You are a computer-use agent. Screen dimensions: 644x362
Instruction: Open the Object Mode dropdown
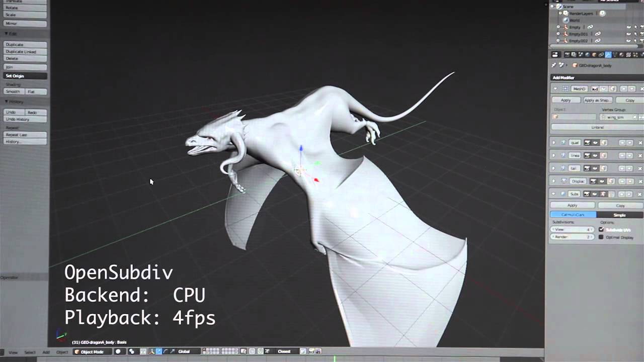pyautogui.click(x=93, y=351)
